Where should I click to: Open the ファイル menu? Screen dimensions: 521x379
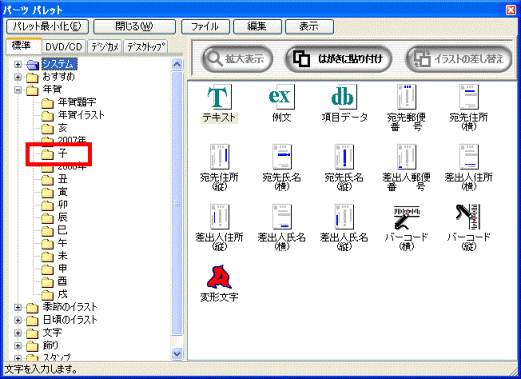205,26
